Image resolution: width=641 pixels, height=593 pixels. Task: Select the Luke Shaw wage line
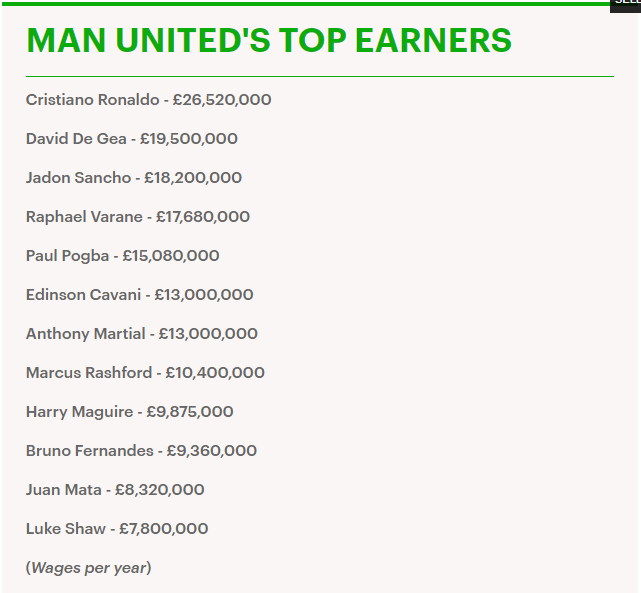pos(117,529)
